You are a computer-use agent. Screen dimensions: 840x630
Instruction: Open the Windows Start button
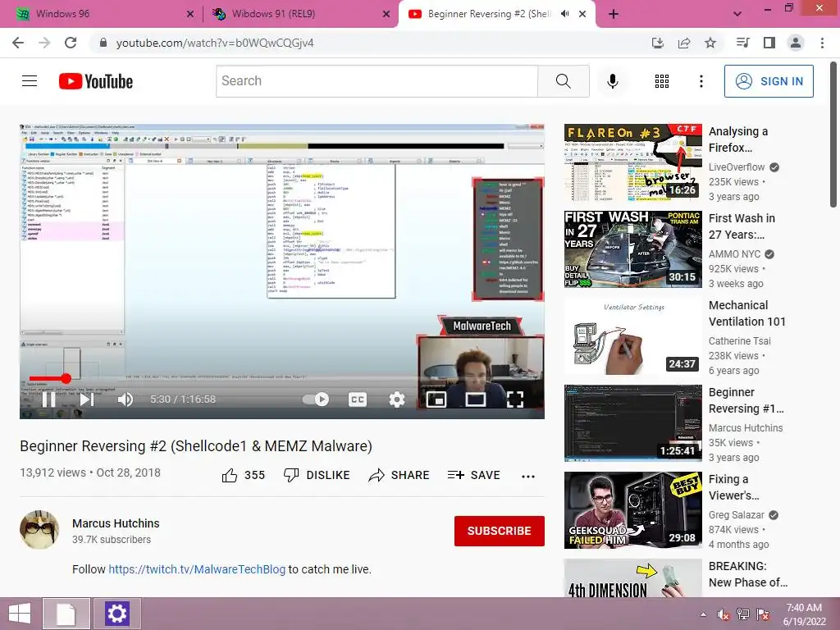click(x=20, y=614)
